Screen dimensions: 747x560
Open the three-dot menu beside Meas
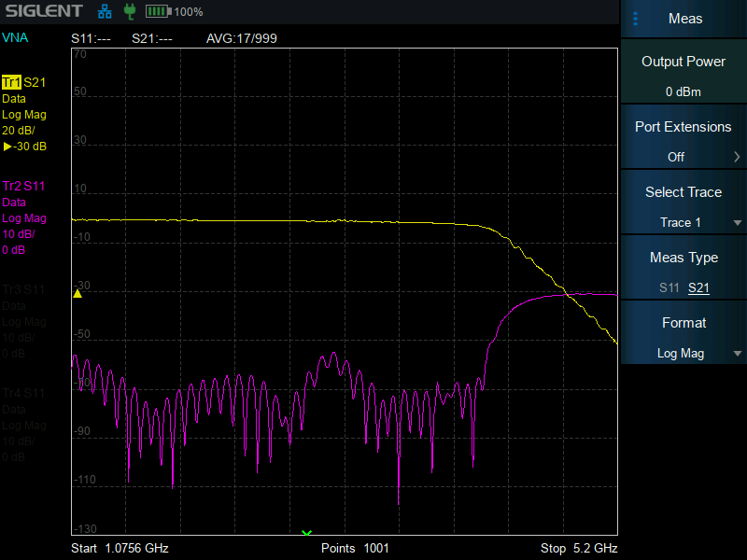point(635,19)
